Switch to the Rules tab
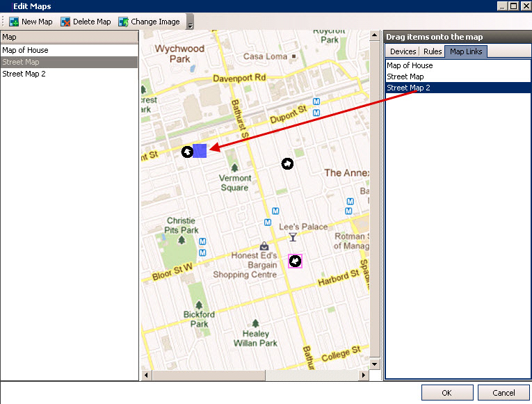This screenshot has height=404, width=532. pyautogui.click(x=433, y=51)
